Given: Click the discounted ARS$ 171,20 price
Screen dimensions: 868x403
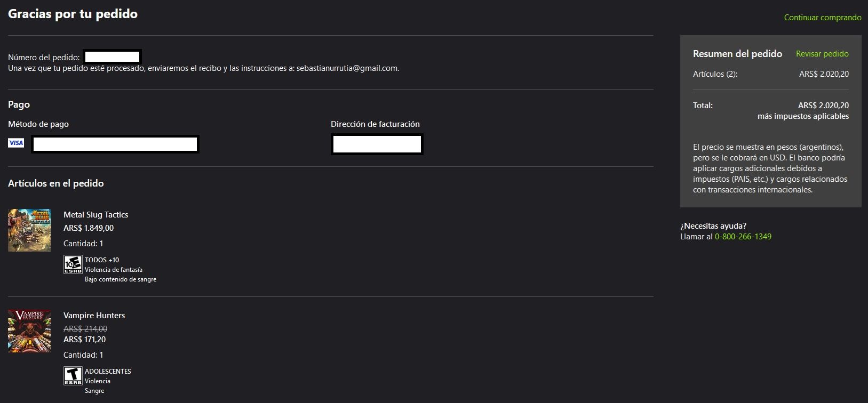Looking at the screenshot, I should pos(85,340).
